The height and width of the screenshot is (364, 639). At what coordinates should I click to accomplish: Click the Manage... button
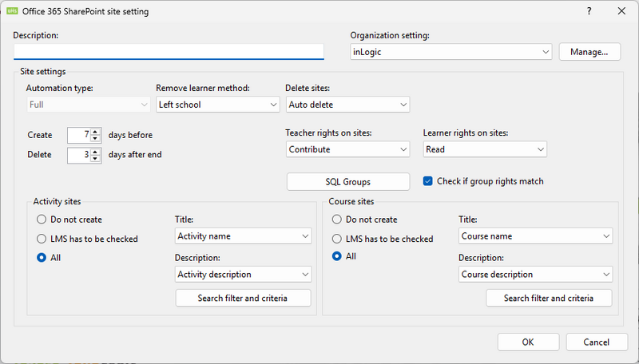pos(589,52)
